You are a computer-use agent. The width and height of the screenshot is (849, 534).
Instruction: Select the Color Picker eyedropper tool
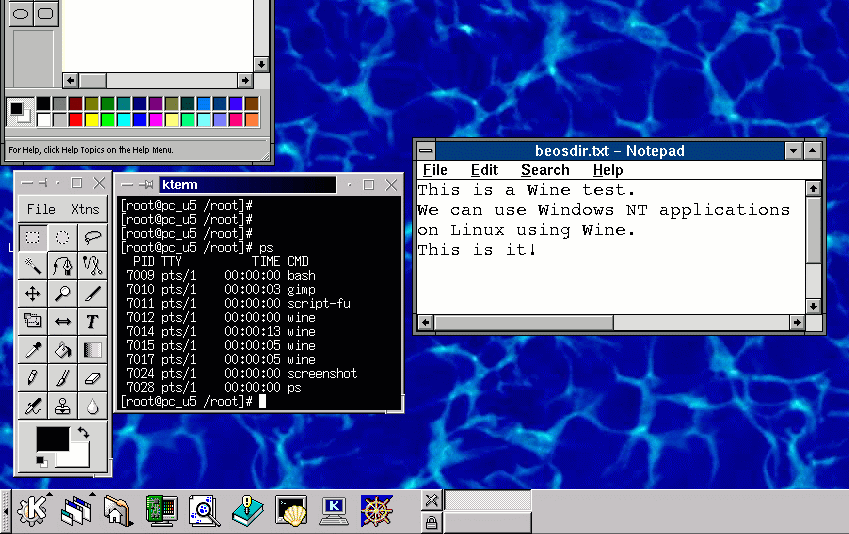tap(33, 350)
